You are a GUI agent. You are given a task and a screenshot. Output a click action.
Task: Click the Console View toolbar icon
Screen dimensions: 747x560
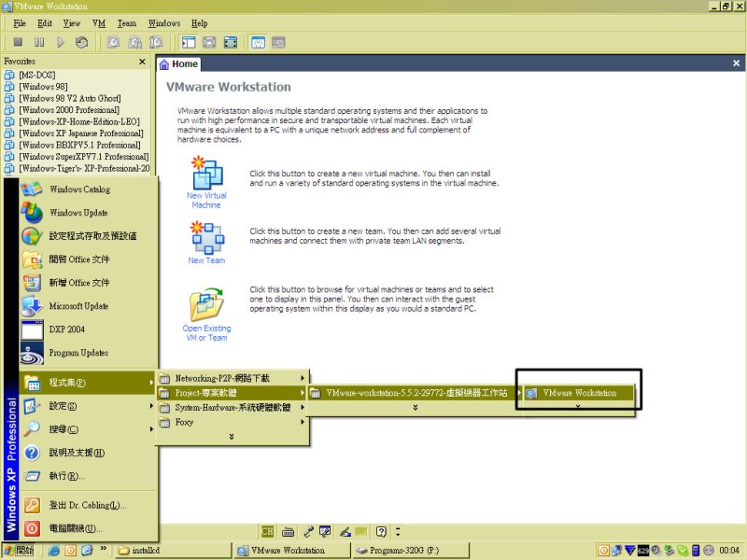pos(278,42)
